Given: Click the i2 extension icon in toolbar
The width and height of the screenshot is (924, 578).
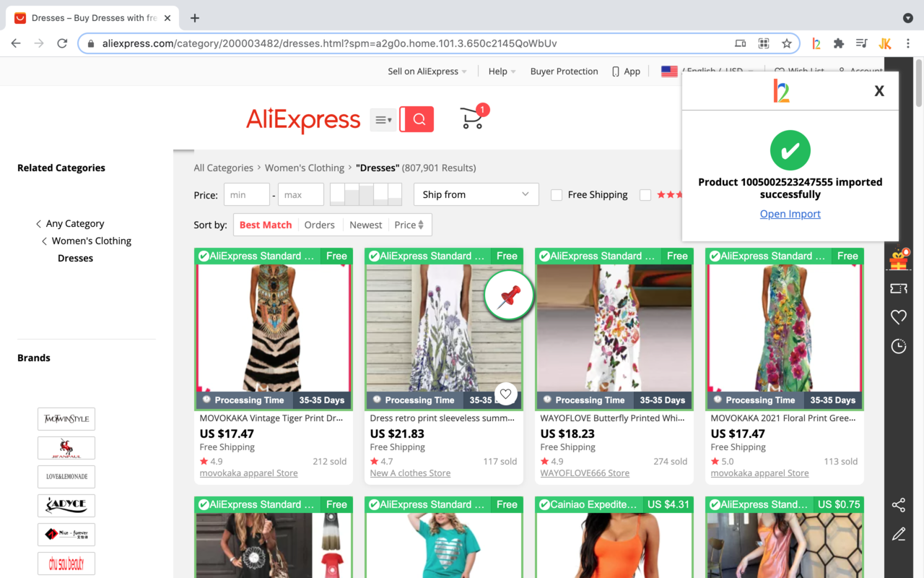Looking at the screenshot, I should [x=816, y=43].
